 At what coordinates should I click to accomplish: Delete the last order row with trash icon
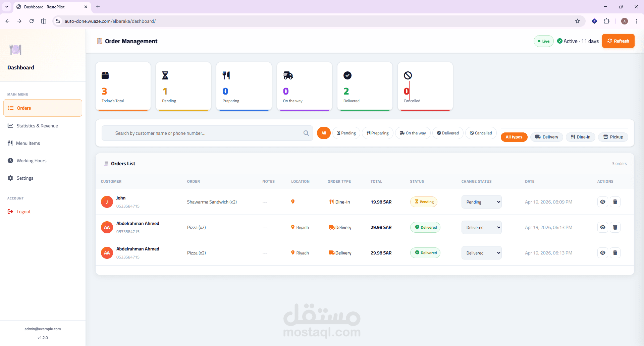click(615, 253)
